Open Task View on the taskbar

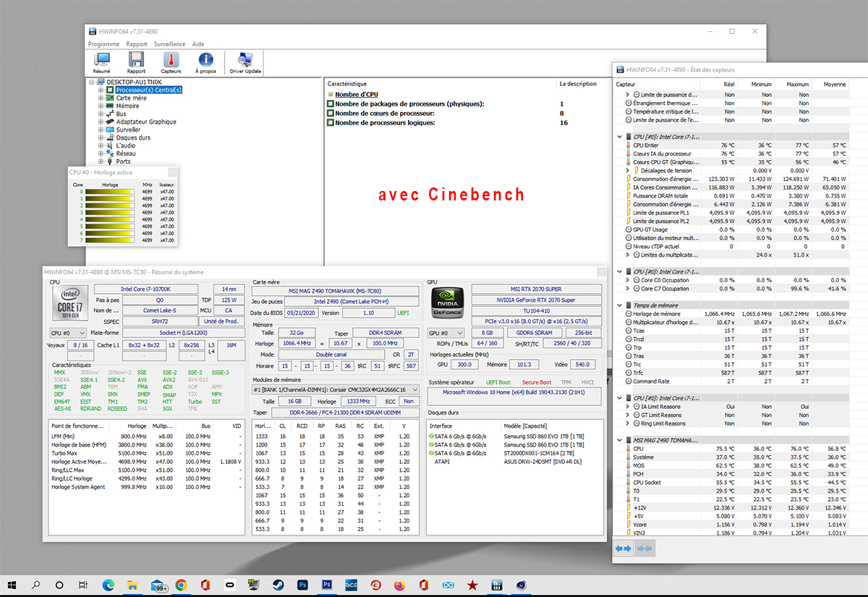(x=83, y=584)
